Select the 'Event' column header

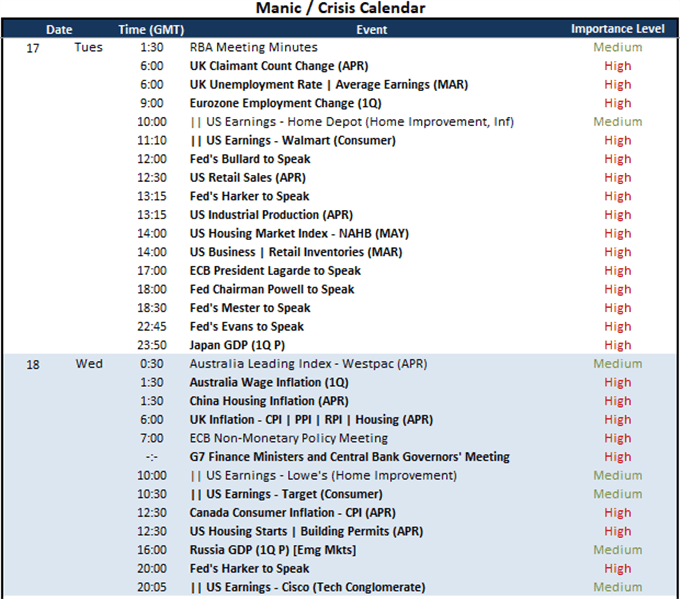tap(372, 29)
